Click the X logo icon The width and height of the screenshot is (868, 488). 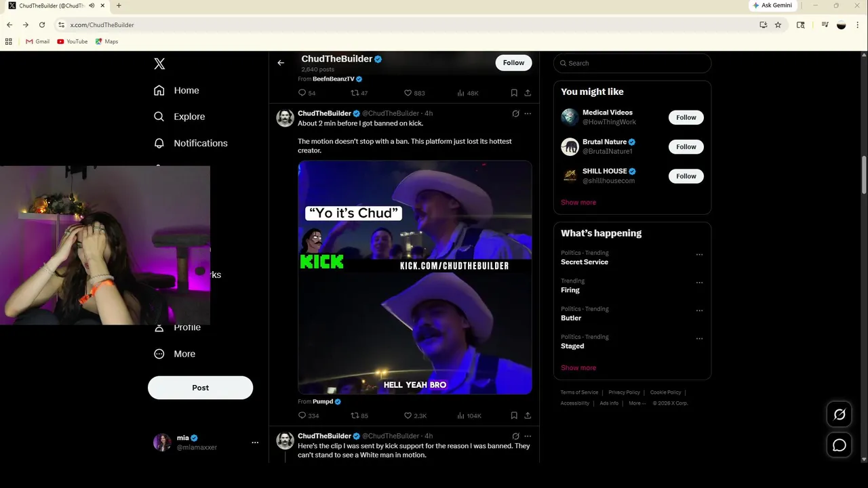[159, 64]
